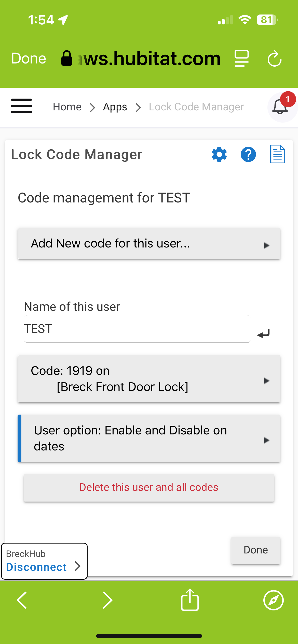Click Delete this user and all codes
This screenshot has width=298, height=644.
(149, 488)
